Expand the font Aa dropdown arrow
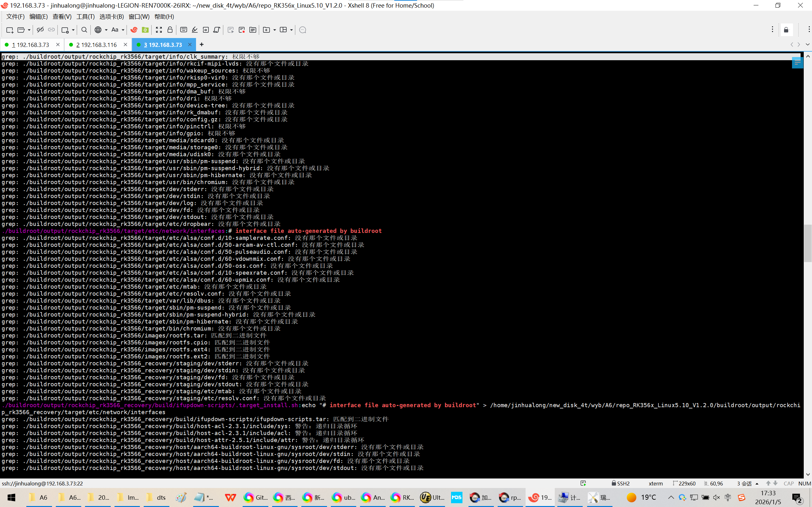The height and width of the screenshot is (507, 812). point(123,30)
